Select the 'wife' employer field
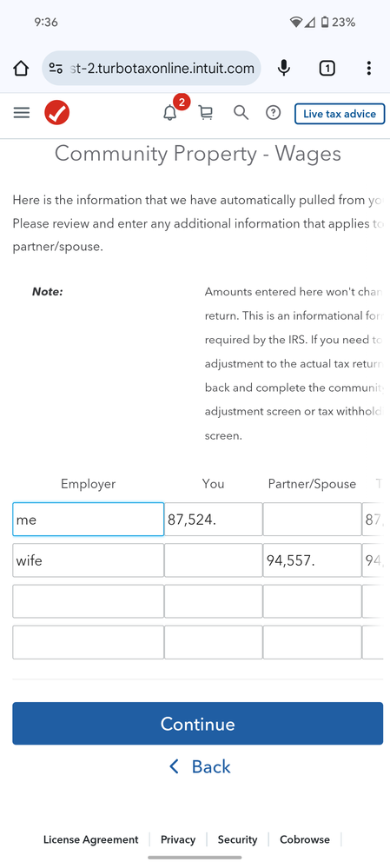Viewport: 390px width, 868px height. click(89, 560)
